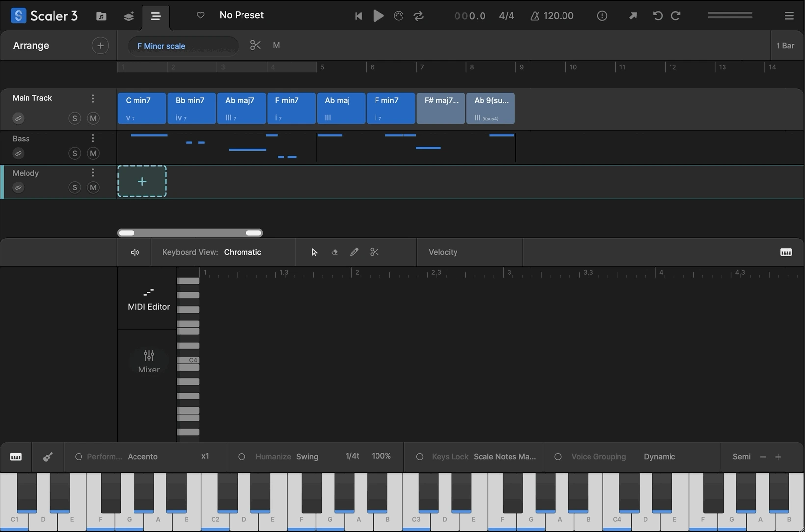This screenshot has height=532, width=805.
Task: Select the eraser tool in MIDI editor
Action: point(334,252)
